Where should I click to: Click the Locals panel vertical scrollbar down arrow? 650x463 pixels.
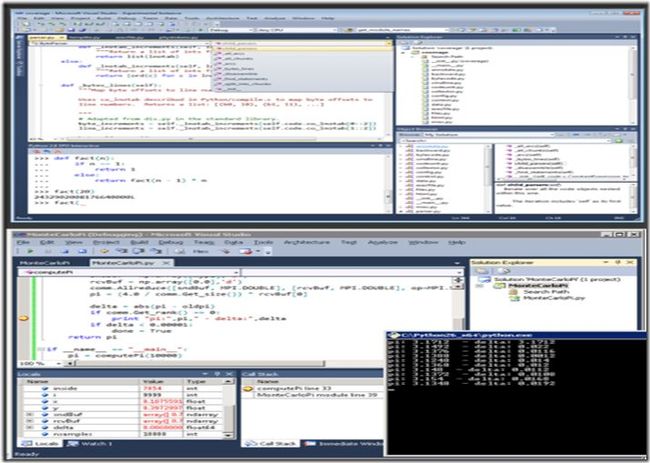(228, 435)
